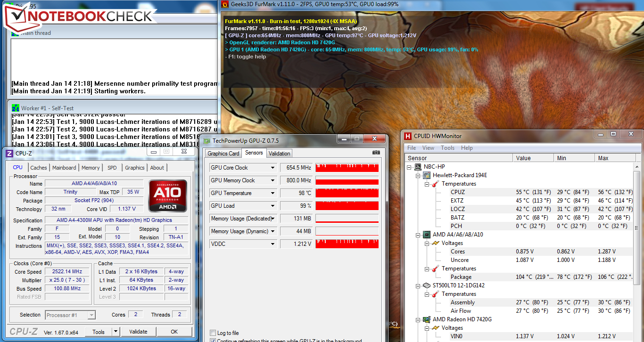
Task: Click the Specification field in CPU-Z
Action: pyautogui.click(x=116, y=220)
